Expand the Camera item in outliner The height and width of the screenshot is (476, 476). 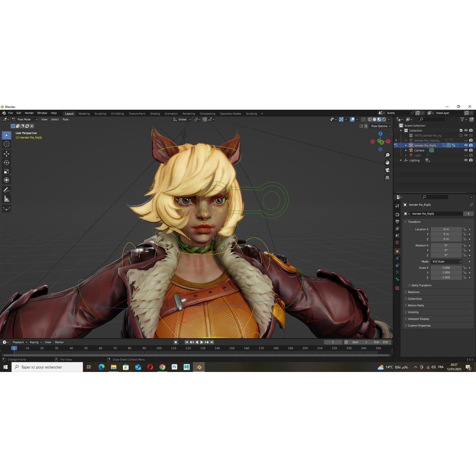click(x=406, y=150)
